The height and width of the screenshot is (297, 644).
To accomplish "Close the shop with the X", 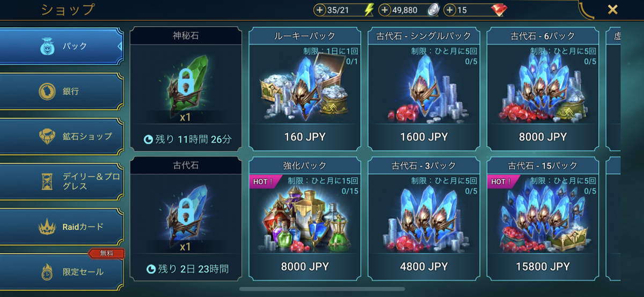I will tap(612, 9).
